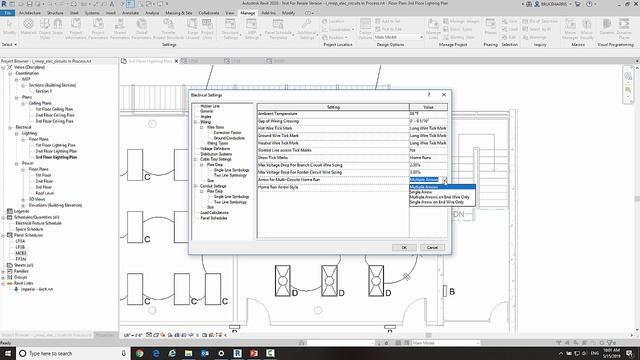640x360 pixels.
Task: Open Project Information tool
Action: [x=76, y=28]
